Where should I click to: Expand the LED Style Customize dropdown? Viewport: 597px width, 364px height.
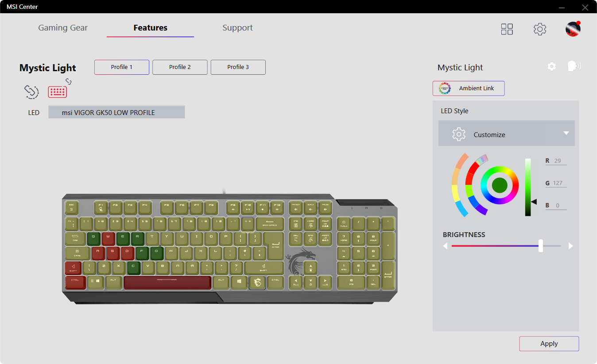[507, 133]
